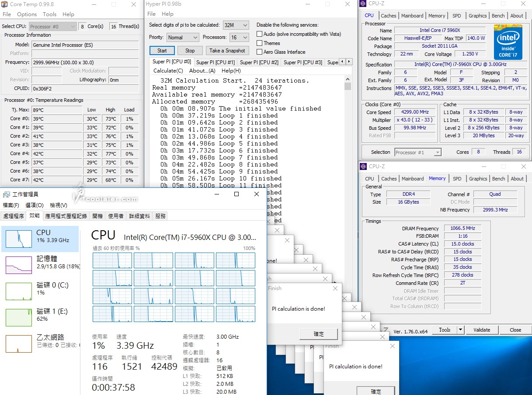Close the PI calculation Finish dialog
The height and width of the screenshot is (395, 532).
point(335,288)
